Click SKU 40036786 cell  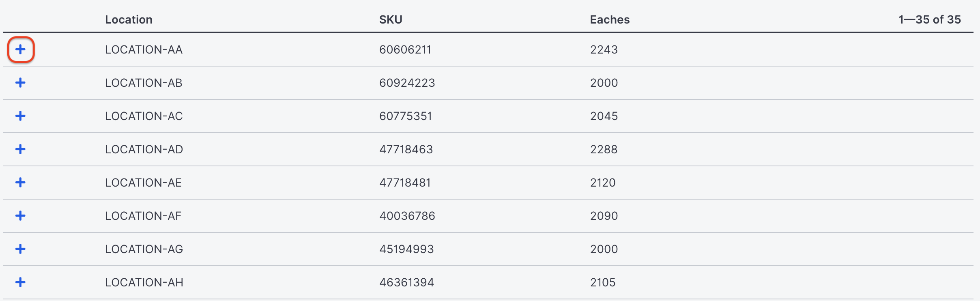click(407, 216)
